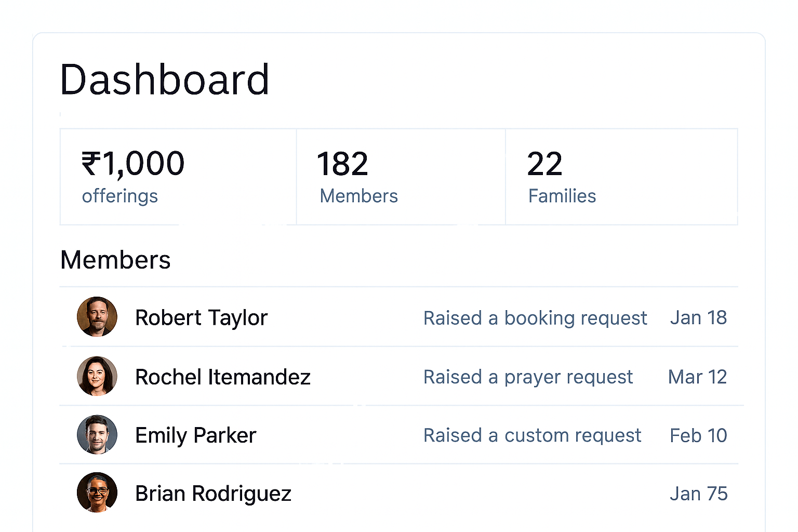This screenshot has height=532, width=798.
Task: Click Rochel Itemandez's avatar photo
Action: click(97, 376)
